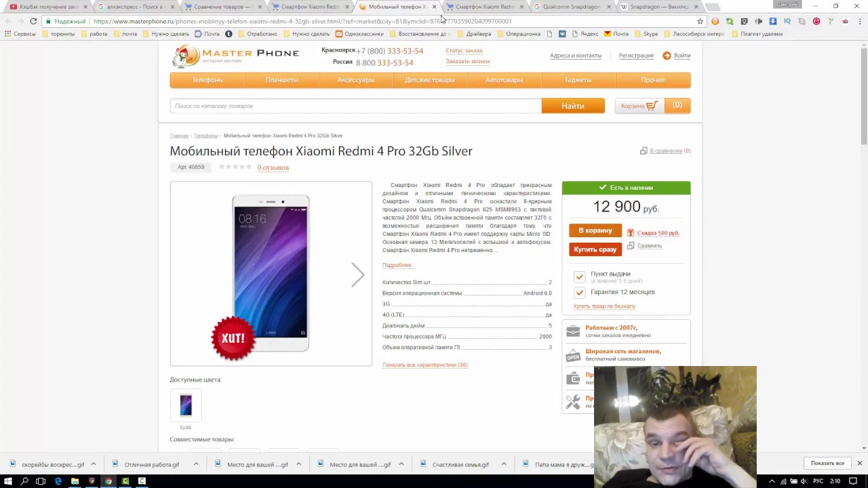Click the Chrome icon on the taskbar
The height and width of the screenshot is (488, 868).
pos(108,481)
